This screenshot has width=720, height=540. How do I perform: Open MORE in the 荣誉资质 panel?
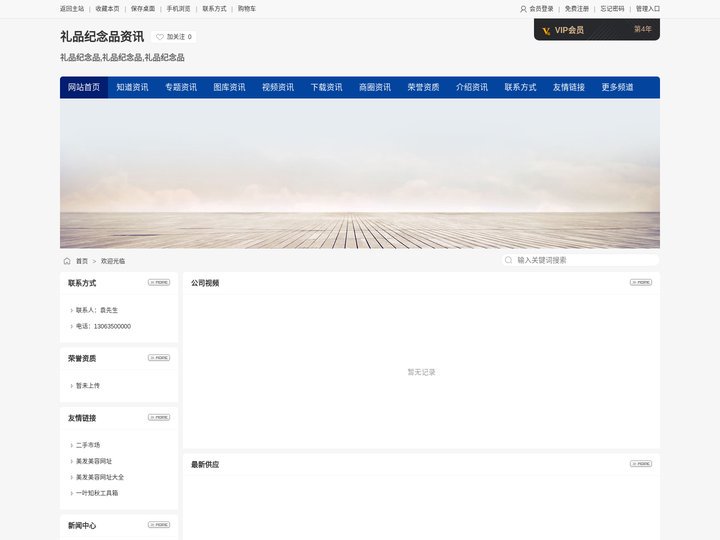[159, 358]
